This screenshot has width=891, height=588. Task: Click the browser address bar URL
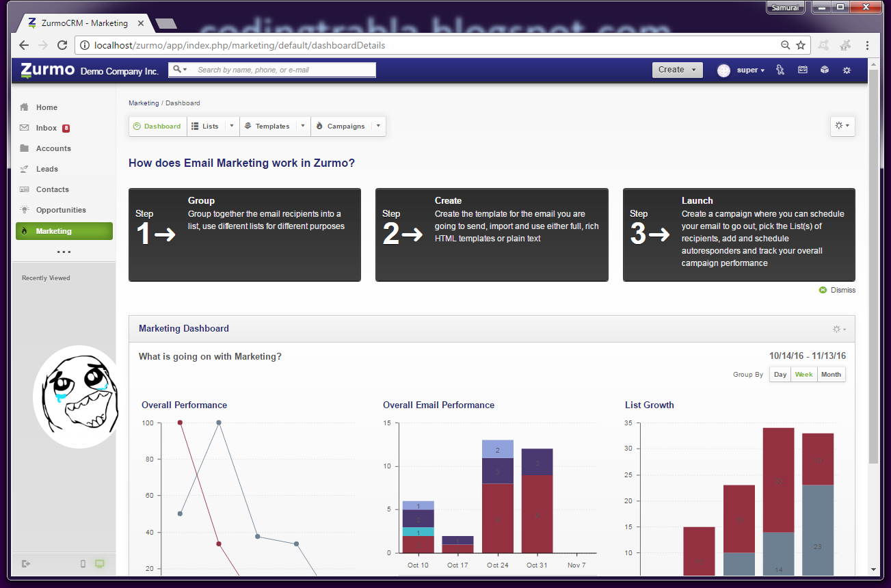click(x=239, y=46)
